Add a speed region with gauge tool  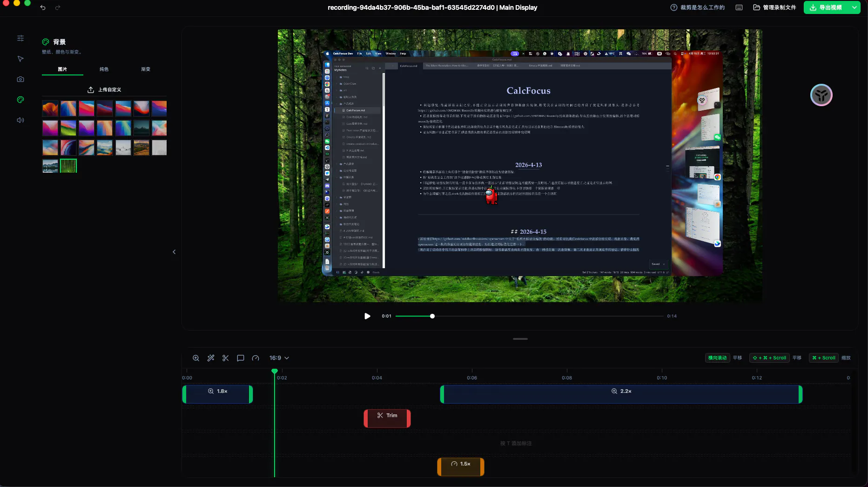click(256, 358)
